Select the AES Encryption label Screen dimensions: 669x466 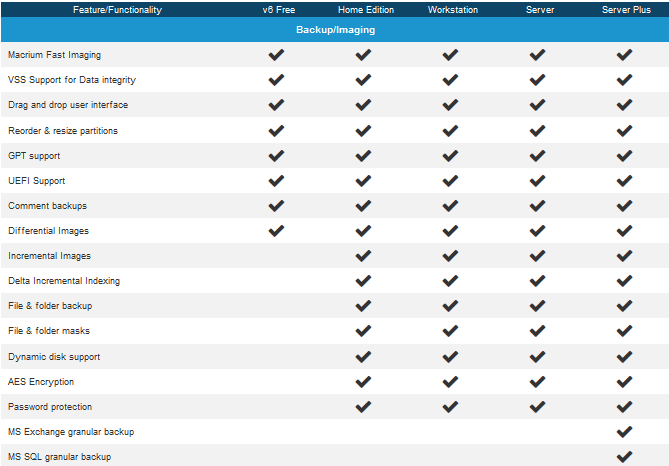(41, 382)
